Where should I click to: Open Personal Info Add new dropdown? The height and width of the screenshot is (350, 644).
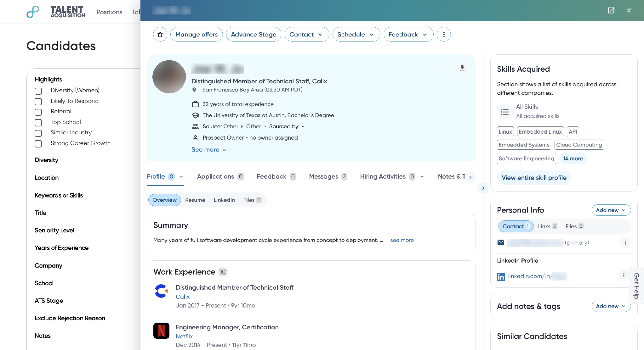(x=611, y=210)
